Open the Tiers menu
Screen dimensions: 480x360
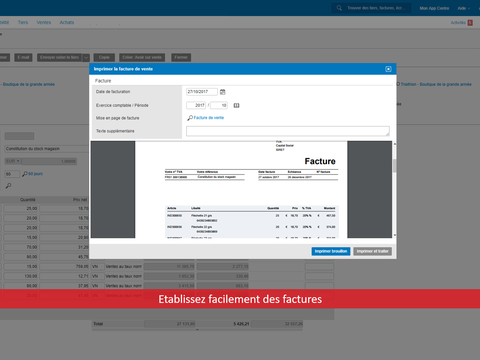click(x=23, y=22)
